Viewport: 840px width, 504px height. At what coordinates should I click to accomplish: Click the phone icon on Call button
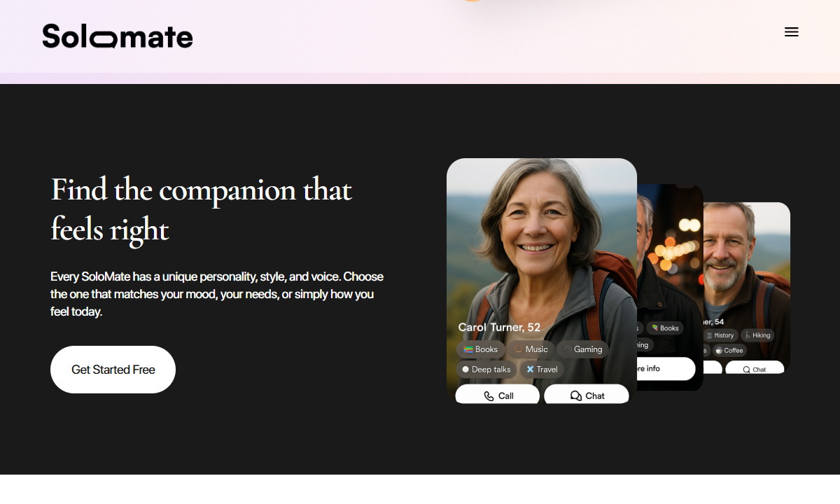pyautogui.click(x=489, y=396)
